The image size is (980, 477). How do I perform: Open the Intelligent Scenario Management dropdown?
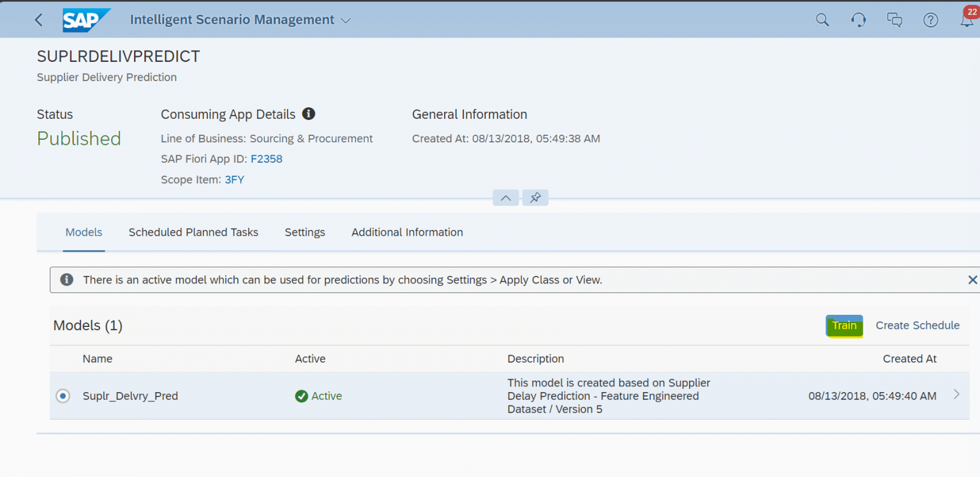(345, 20)
